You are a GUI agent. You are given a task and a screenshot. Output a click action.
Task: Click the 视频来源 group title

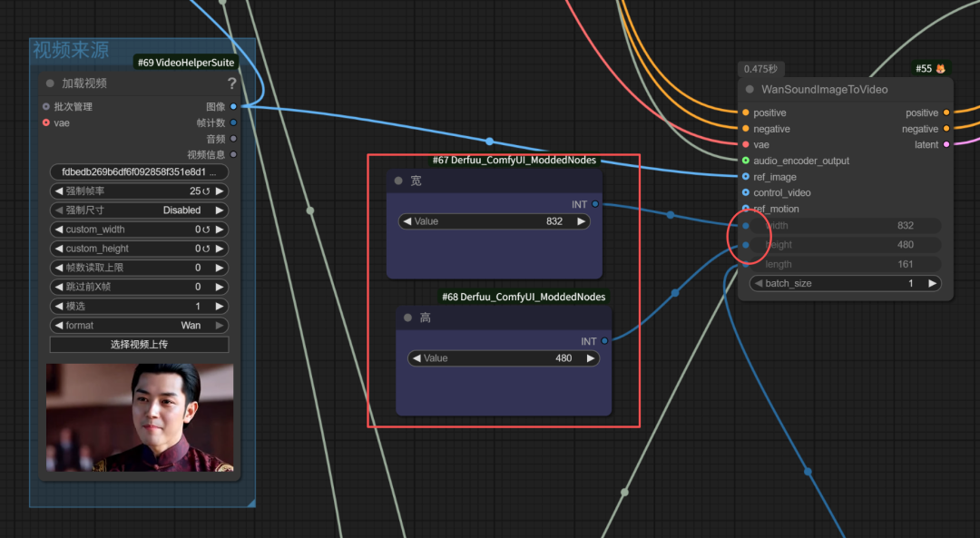coord(71,50)
